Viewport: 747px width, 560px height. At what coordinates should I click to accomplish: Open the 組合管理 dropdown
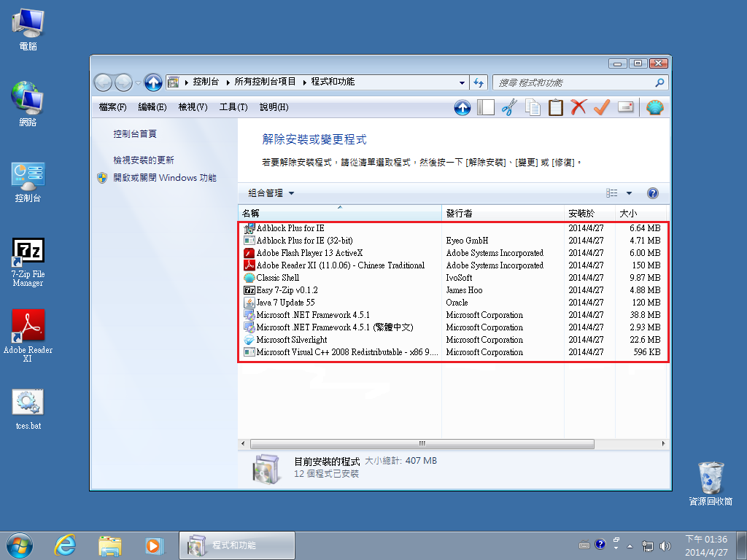tap(271, 192)
